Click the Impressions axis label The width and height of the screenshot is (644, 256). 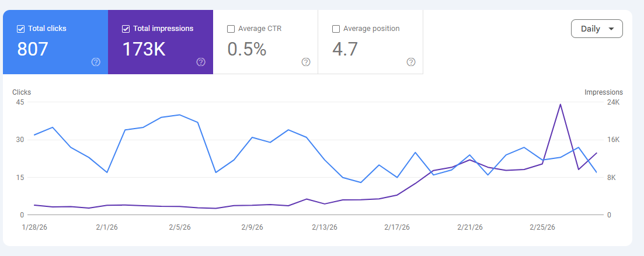[603, 92]
